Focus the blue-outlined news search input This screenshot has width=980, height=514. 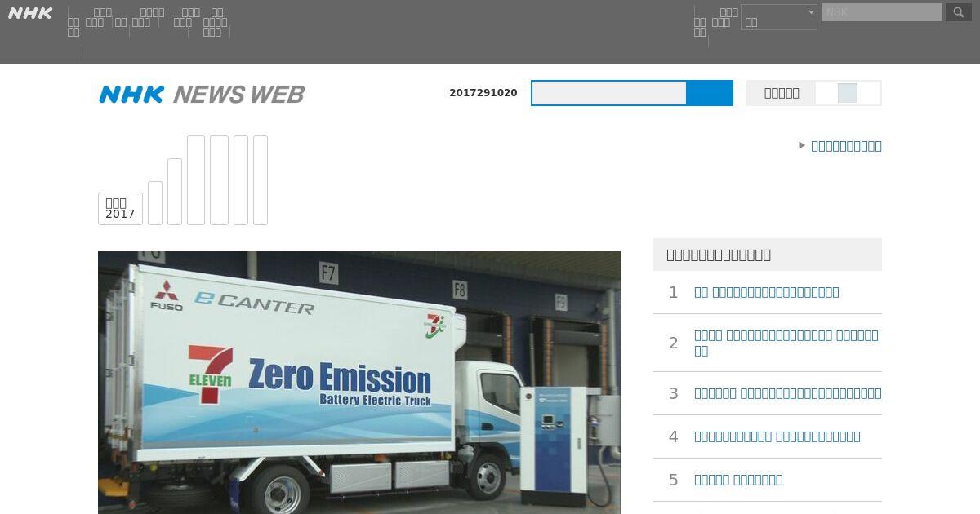(x=609, y=93)
